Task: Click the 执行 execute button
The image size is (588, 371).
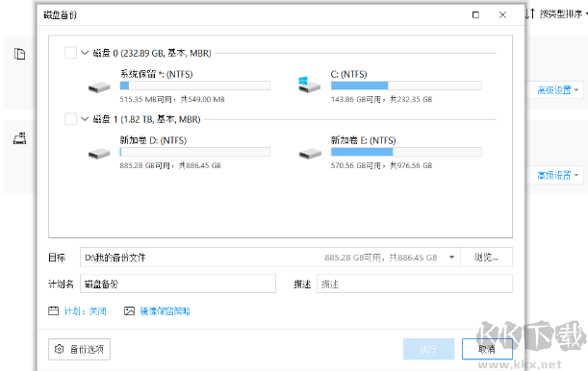Action: pos(428,349)
